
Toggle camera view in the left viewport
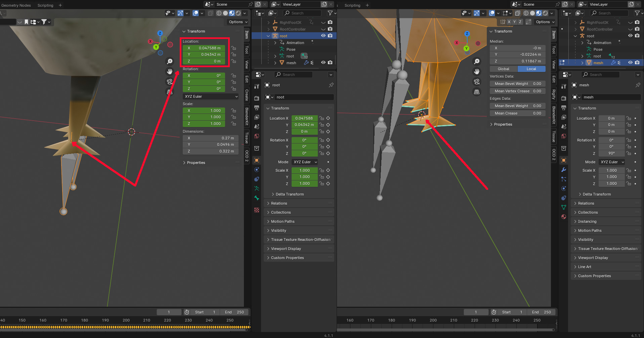[170, 82]
